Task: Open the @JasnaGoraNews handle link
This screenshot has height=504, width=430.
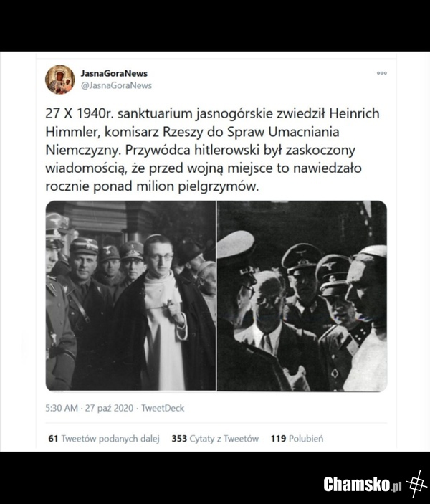Action: (116, 85)
